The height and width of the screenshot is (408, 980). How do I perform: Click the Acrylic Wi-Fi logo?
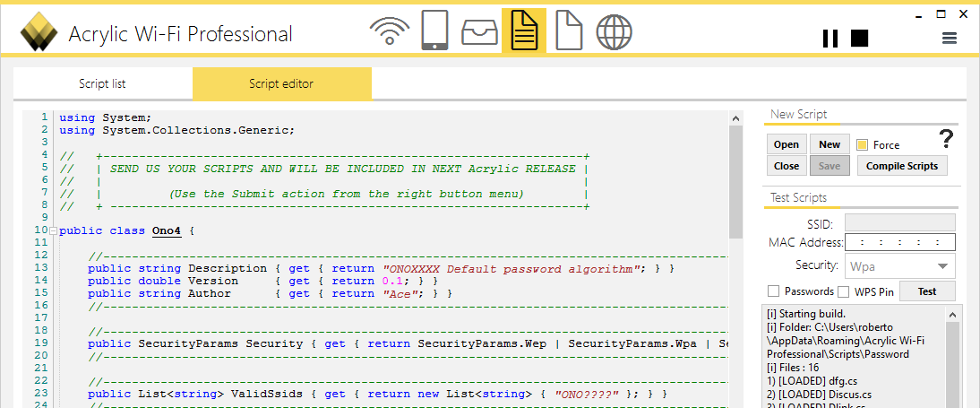(x=39, y=31)
